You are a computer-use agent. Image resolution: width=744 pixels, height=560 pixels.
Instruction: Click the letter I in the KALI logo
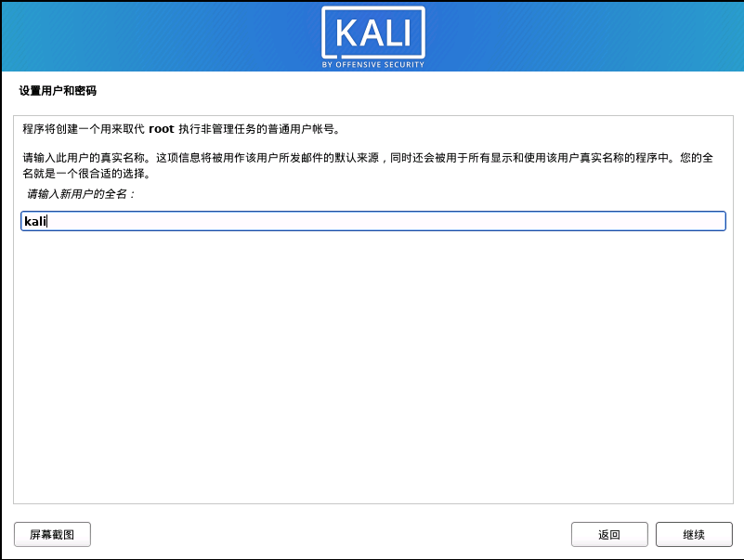[408, 33]
